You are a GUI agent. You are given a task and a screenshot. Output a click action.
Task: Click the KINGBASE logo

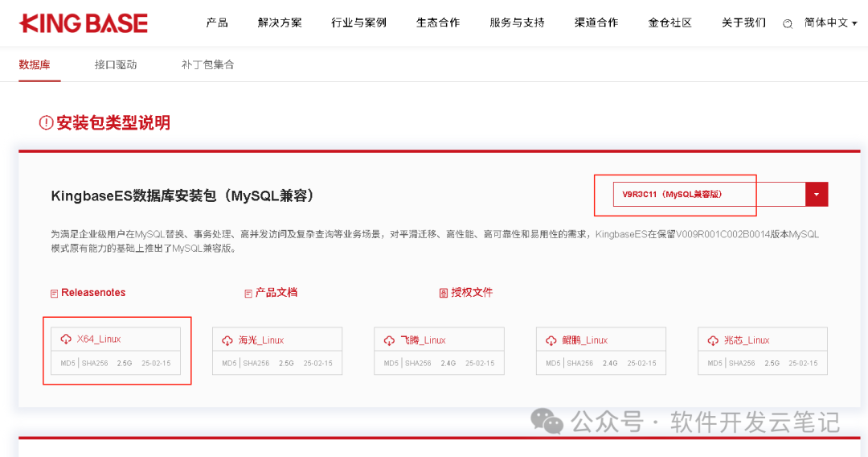click(x=84, y=23)
